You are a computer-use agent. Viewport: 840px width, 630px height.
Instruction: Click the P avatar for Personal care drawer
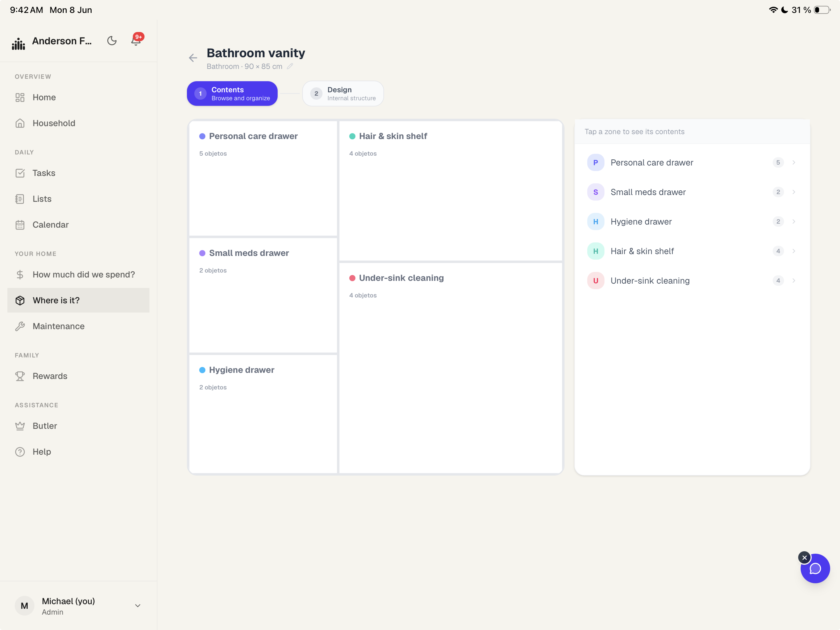coord(596,162)
